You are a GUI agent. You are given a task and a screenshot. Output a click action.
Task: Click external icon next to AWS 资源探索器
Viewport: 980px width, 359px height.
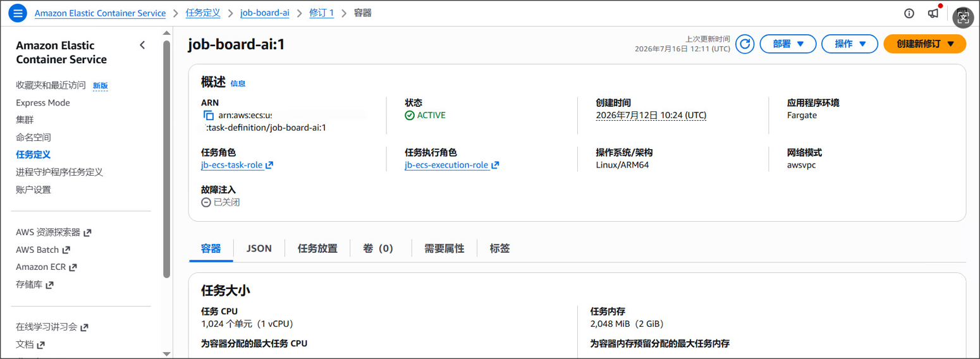[x=87, y=233]
